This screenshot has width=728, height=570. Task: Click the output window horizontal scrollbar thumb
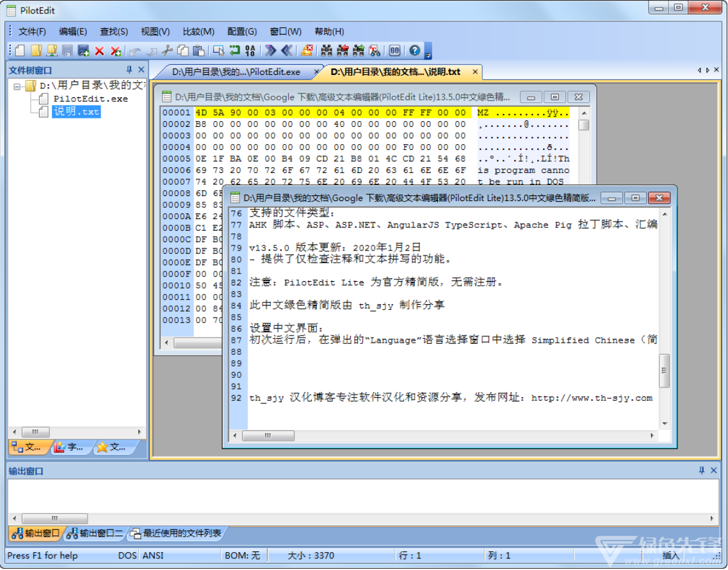tap(55, 518)
